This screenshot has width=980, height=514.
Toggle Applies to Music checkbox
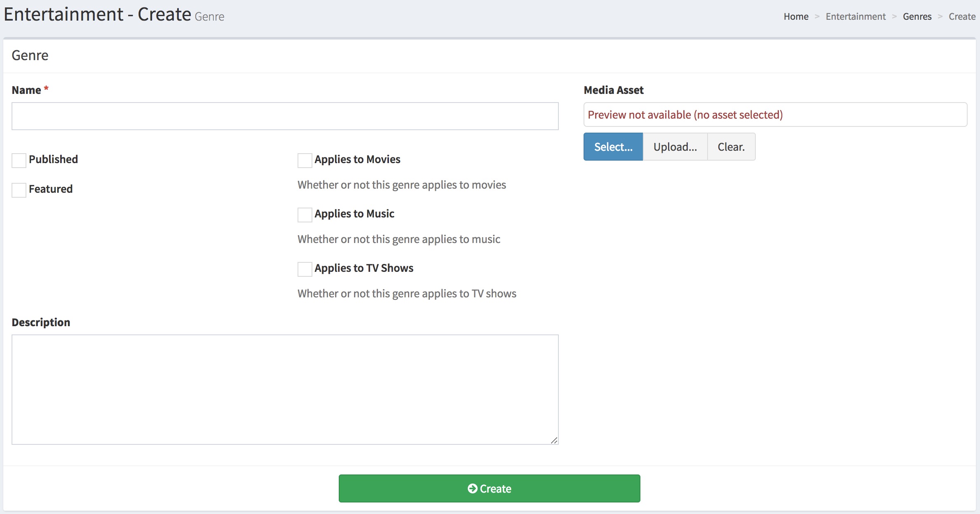pyautogui.click(x=305, y=215)
